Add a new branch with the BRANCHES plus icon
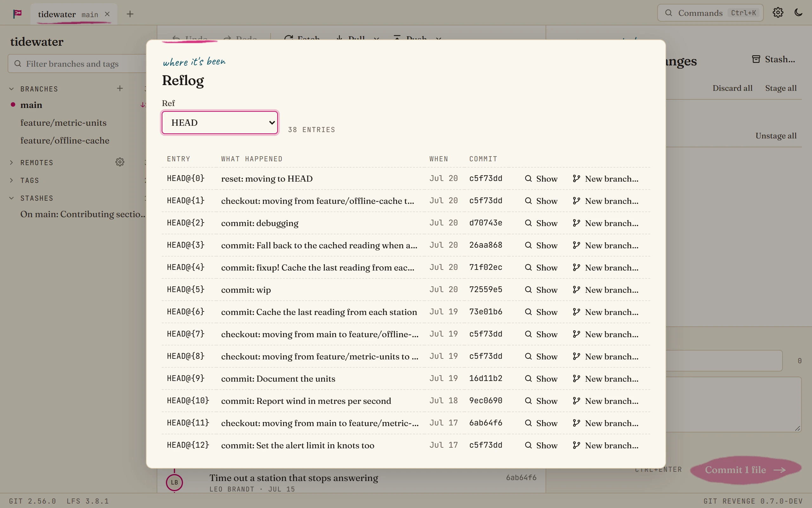812x508 pixels. (120, 88)
